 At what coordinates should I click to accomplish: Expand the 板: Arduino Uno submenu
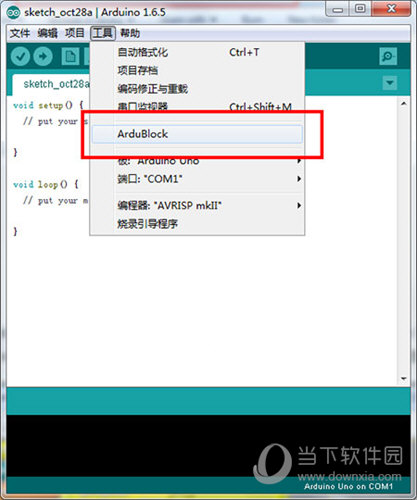[x=197, y=161]
